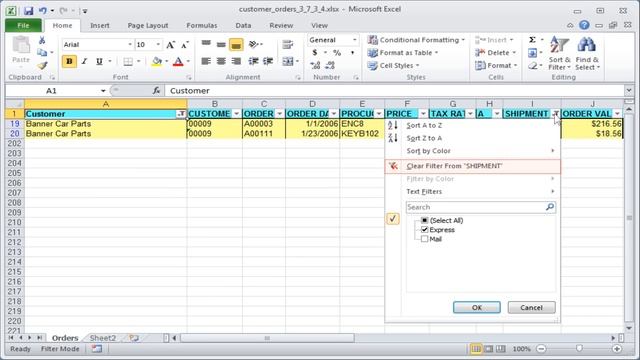Viewport: 640px width, 360px height.
Task: Click the Cut scissors icon
Action: point(42,40)
